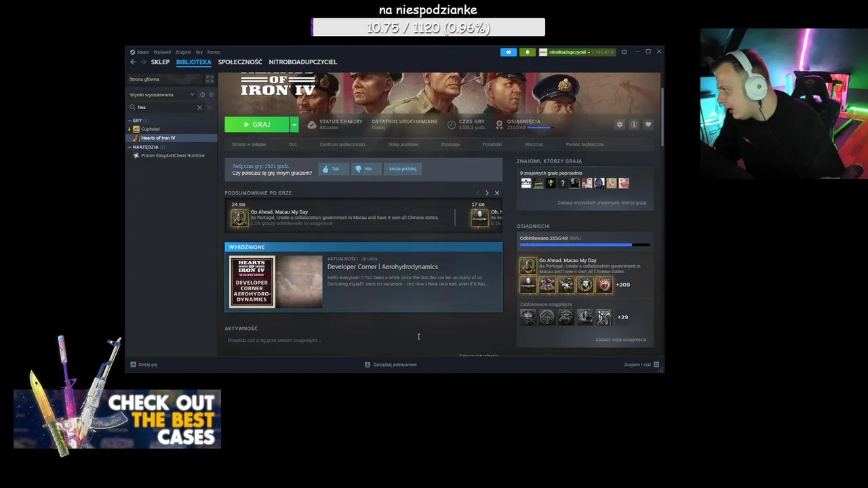The image size is (868, 488).
Task: Click the achievements progress bar 215/249
Action: 585,245
